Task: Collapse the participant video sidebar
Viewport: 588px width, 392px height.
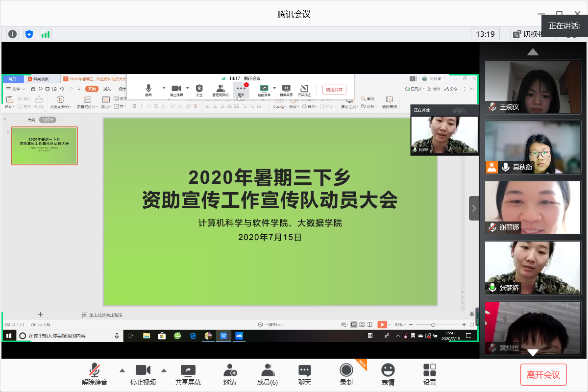Action: coord(474,208)
